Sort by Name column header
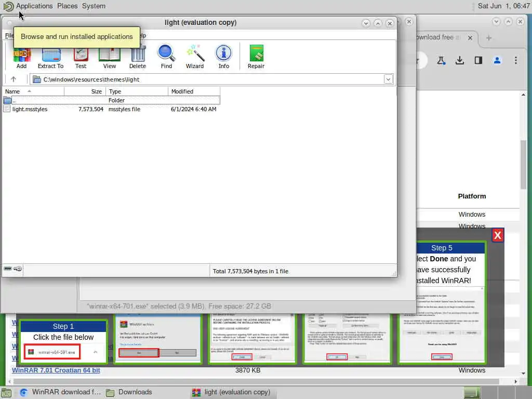 34,91
